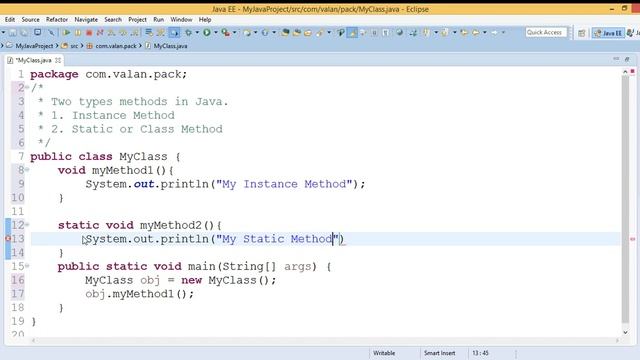640x360 pixels.
Task: Click the Step Return icon
Action: (x=135, y=32)
